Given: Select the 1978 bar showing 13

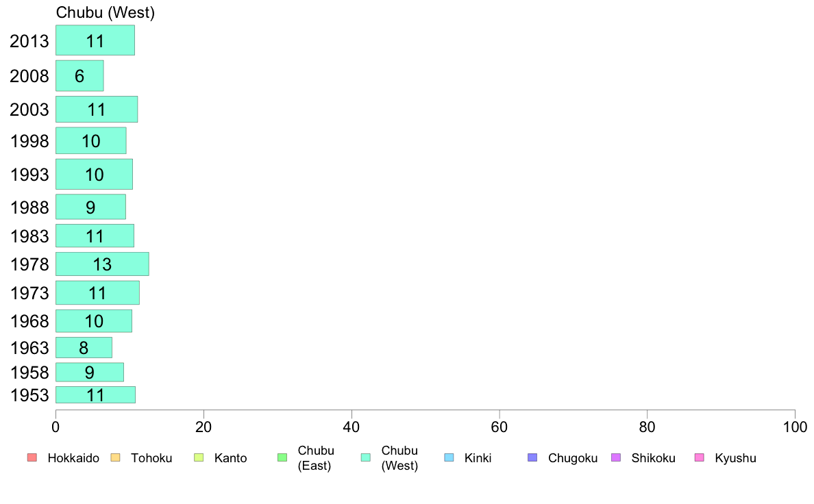Looking at the screenshot, I should 102,264.
